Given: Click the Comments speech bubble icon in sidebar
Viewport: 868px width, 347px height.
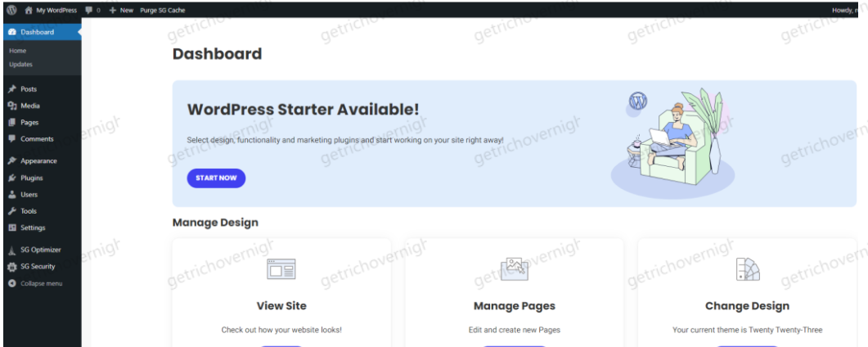Looking at the screenshot, I should click(12, 139).
